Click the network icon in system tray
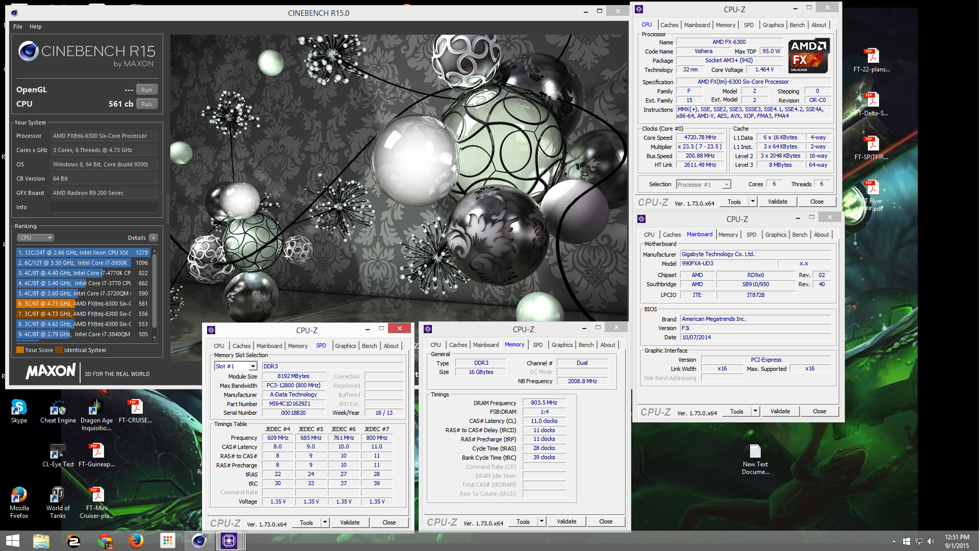The image size is (980, 551). coord(918,541)
